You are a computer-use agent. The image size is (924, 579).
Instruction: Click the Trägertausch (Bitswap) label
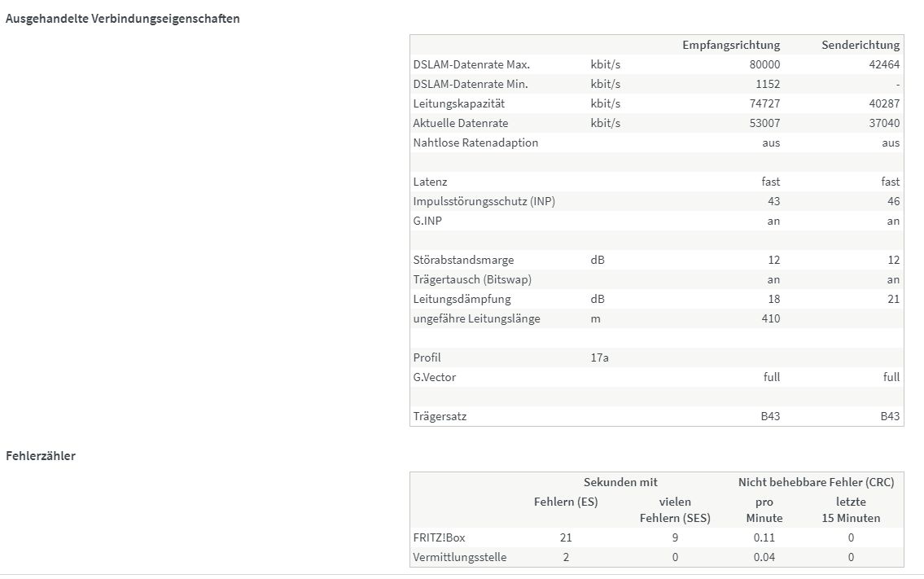[472, 279]
